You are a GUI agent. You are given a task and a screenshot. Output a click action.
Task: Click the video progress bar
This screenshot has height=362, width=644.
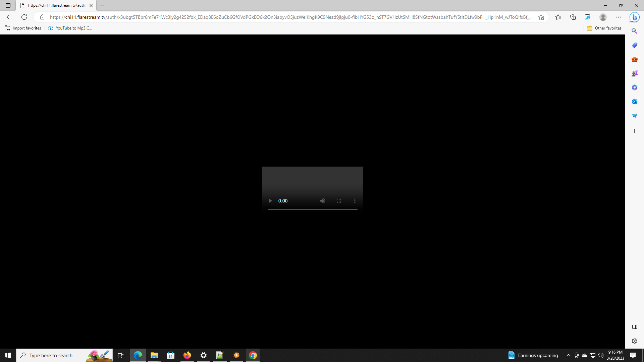click(312, 209)
